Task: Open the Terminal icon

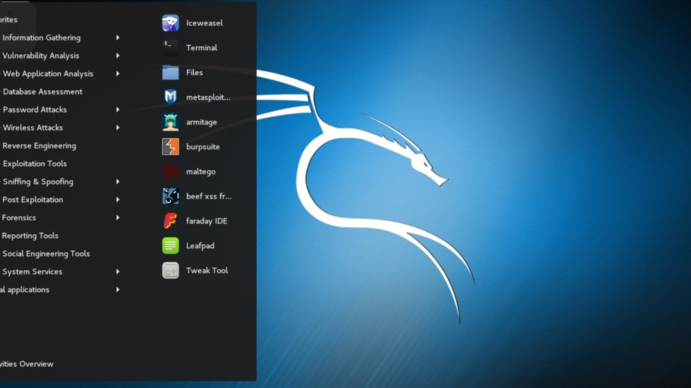Action: (x=170, y=48)
